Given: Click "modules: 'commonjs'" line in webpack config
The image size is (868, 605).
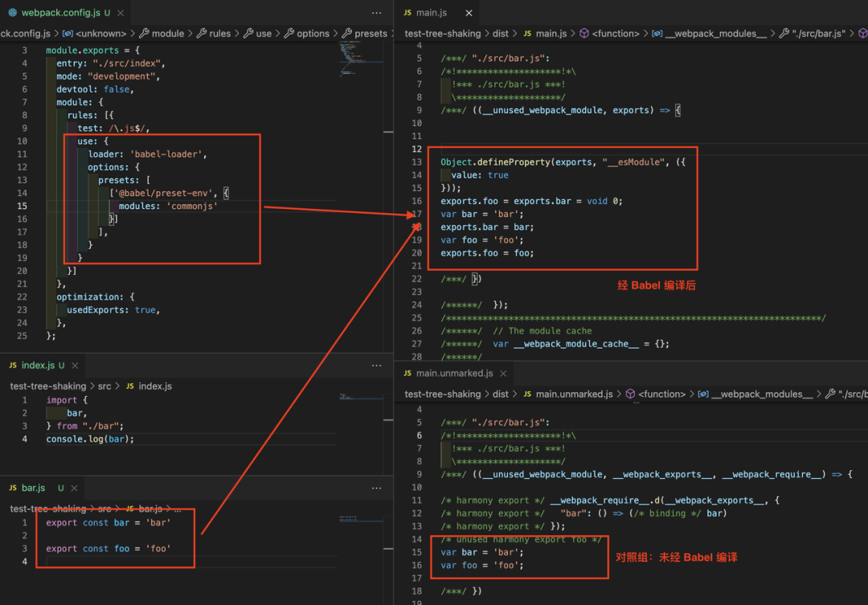Looking at the screenshot, I should 168,206.
